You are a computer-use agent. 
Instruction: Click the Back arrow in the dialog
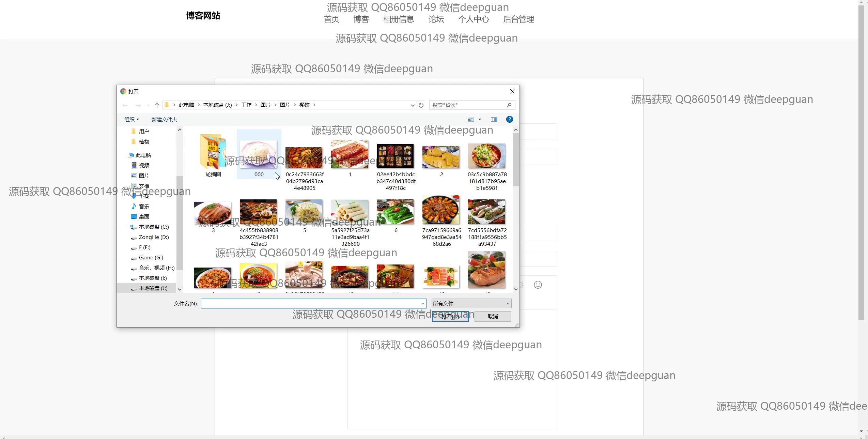pyautogui.click(x=125, y=105)
